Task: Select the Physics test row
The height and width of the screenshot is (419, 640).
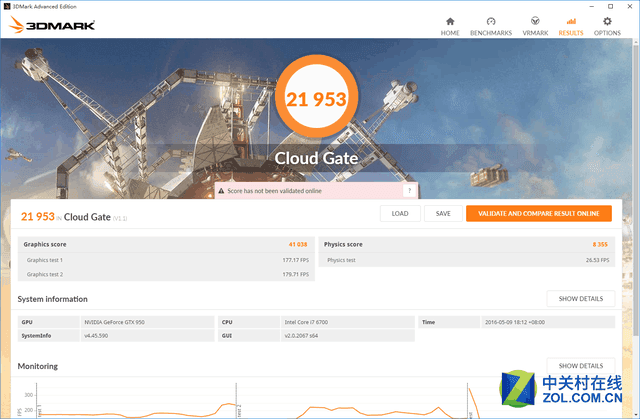Action: point(467,260)
